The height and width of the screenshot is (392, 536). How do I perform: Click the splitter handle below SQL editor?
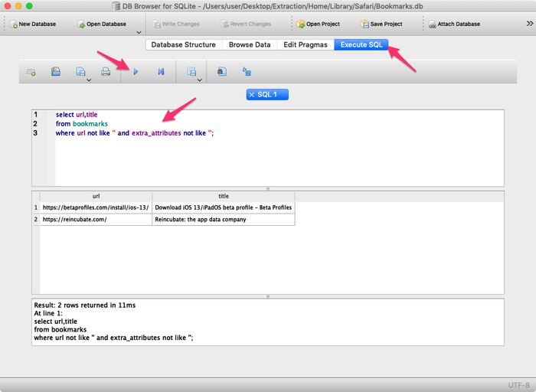268,188
